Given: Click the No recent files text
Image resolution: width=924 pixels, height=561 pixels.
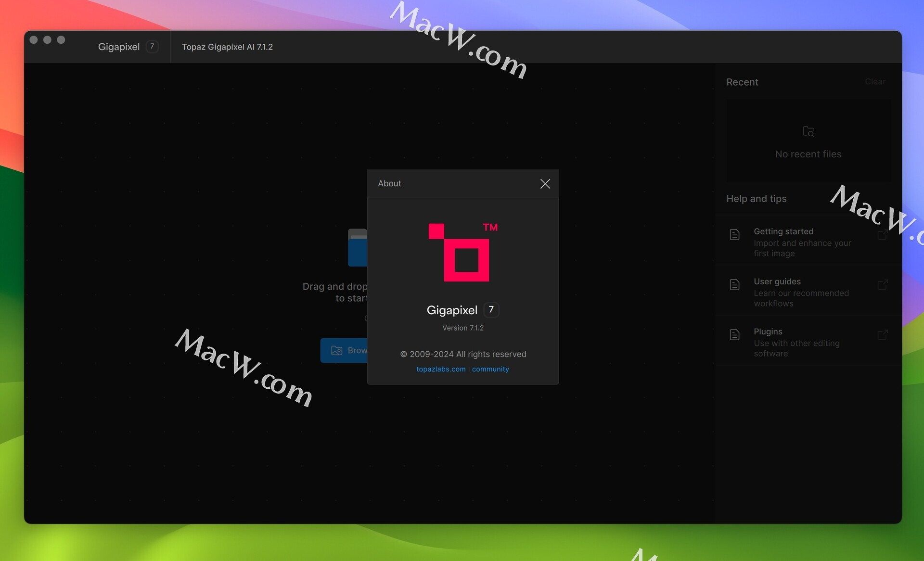Looking at the screenshot, I should (808, 154).
